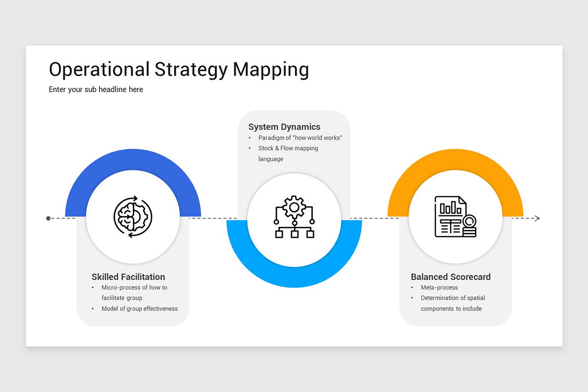The height and width of the screenshot is (392, 588).
Task: Click the 'System Dynamics' heading text
Action: click(284, 126)
